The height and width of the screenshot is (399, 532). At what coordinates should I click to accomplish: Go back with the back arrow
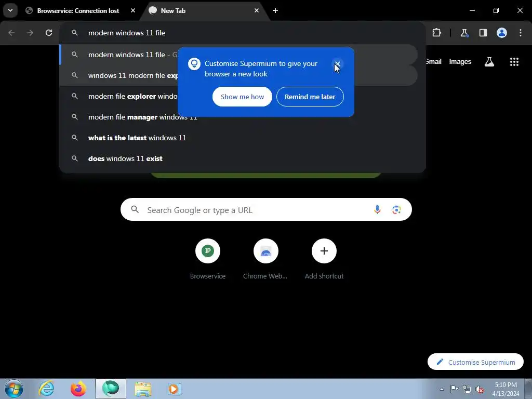coord(11,33)
